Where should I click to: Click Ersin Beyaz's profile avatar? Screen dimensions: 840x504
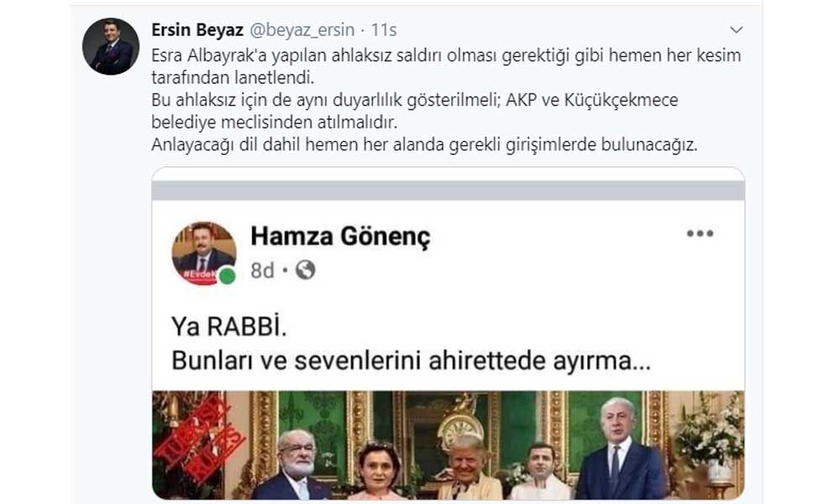point(110,46)
